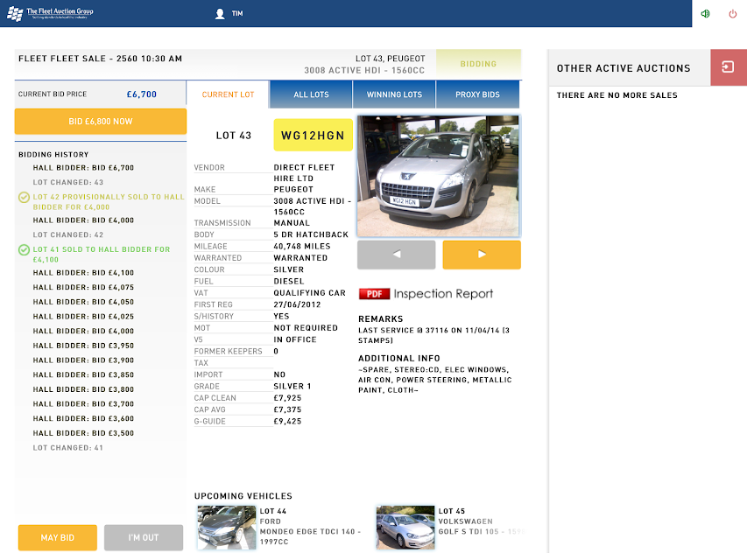Click the G-Guide value £9,425

pos(287,422)
